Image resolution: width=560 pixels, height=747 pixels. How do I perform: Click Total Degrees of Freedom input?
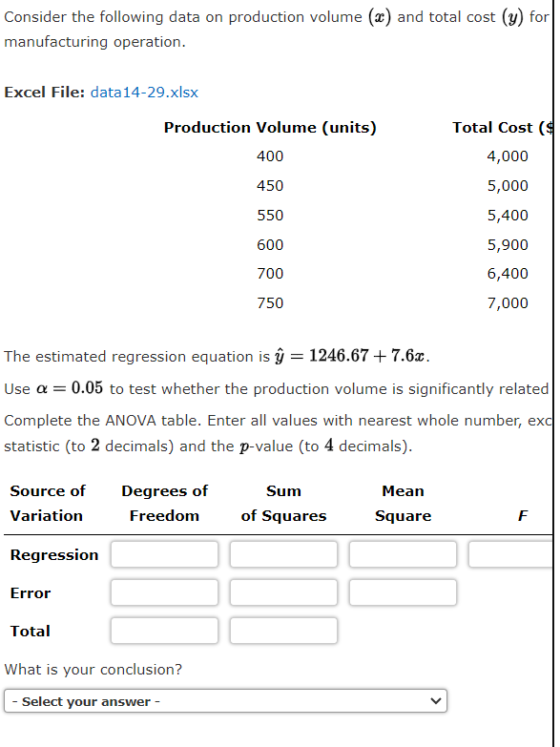coord(164,631)
